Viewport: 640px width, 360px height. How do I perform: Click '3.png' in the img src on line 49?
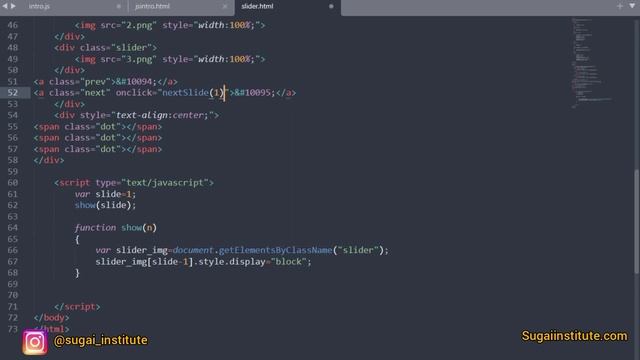tap(139, 59)
